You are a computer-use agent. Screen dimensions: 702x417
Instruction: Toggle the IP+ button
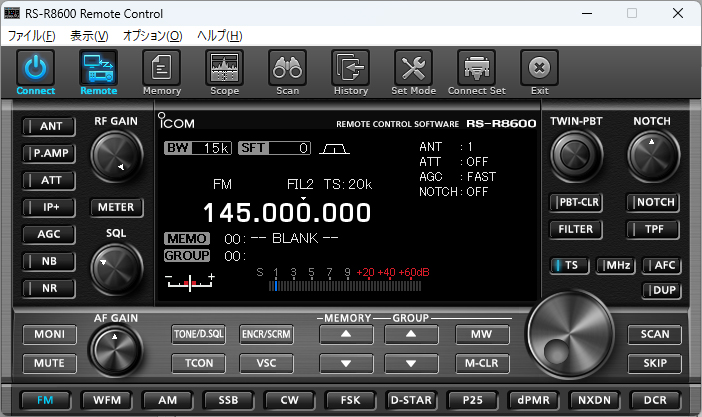[49, 207]
